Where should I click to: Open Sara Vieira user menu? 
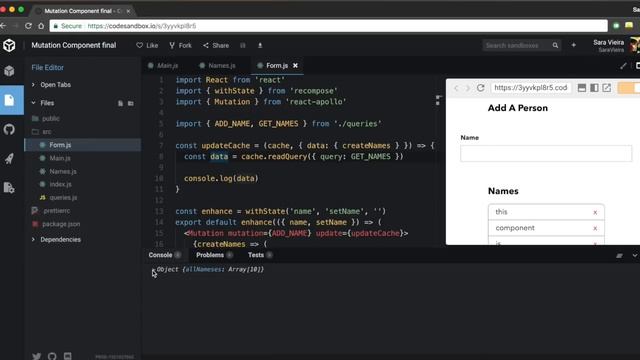pos(616,45)
